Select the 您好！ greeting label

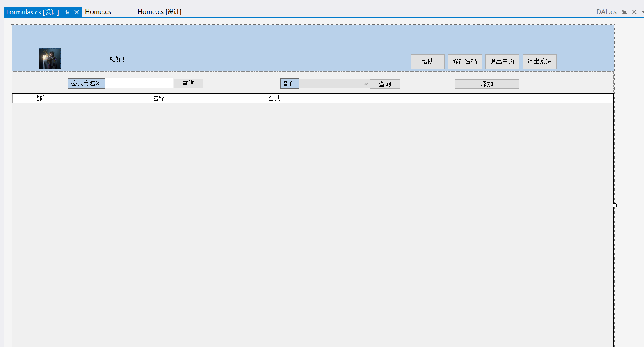(117, 59)
